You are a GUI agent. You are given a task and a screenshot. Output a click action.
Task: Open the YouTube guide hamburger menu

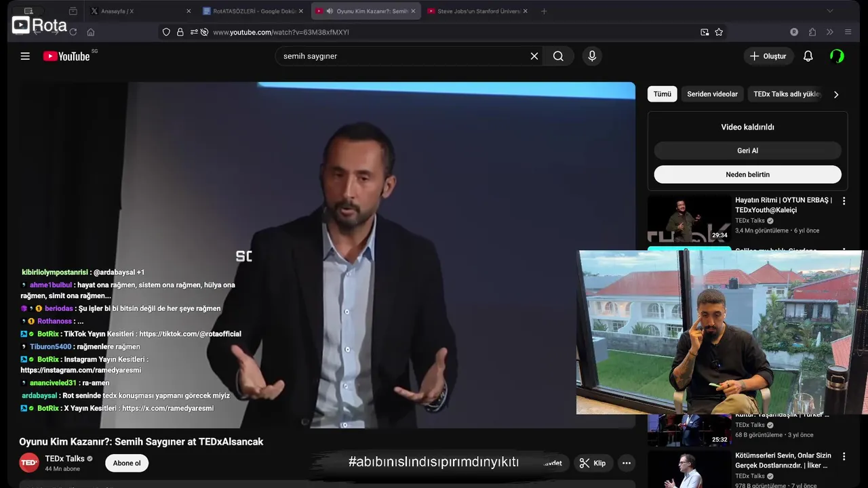click(25, 56)
